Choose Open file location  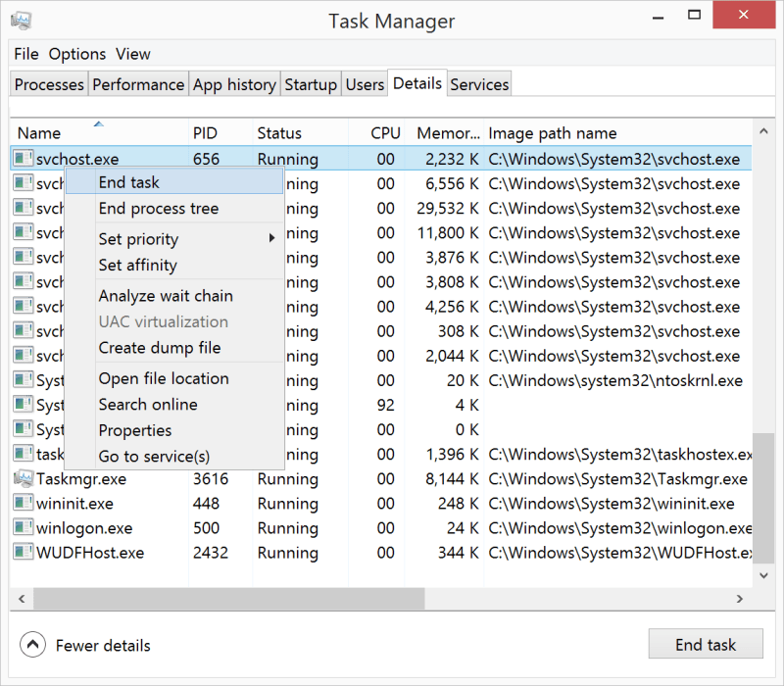(x=174, y=378)
